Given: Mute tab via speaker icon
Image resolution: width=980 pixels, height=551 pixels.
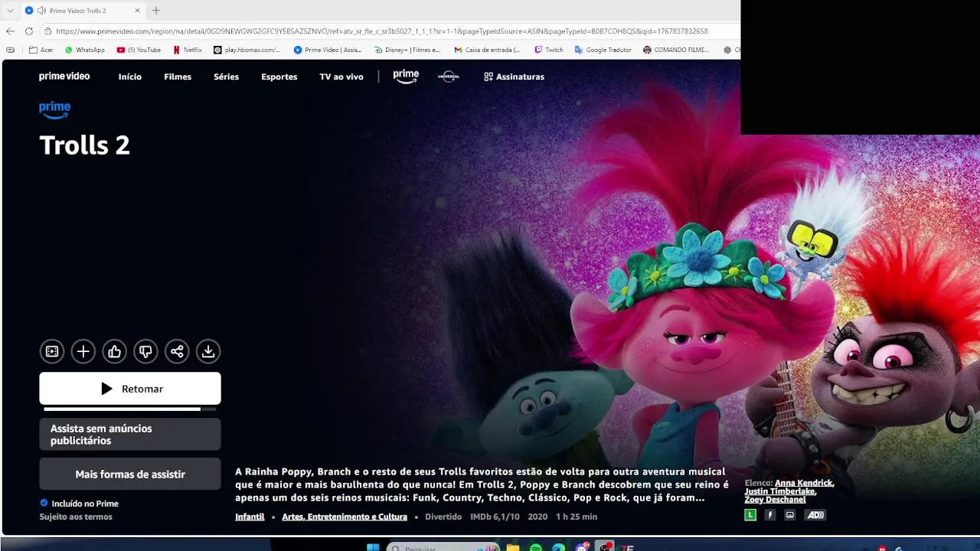Looking at the screenshot, I should (x=41, y=11).
